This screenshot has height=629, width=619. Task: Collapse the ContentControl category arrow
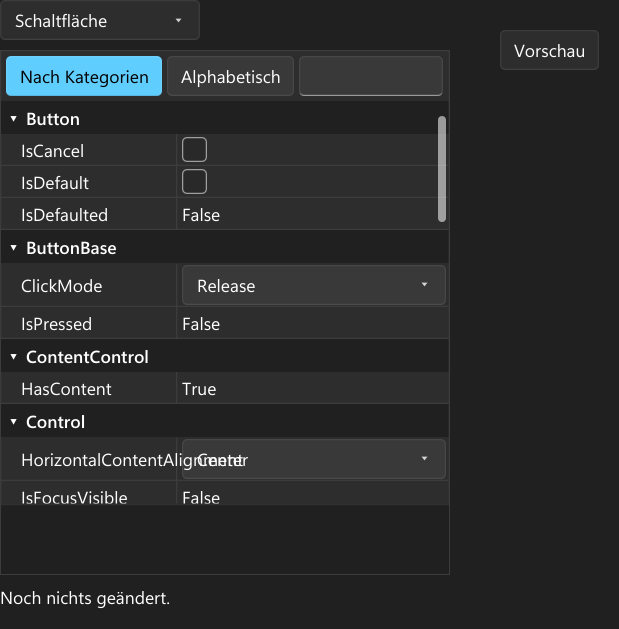click(14, 357)
